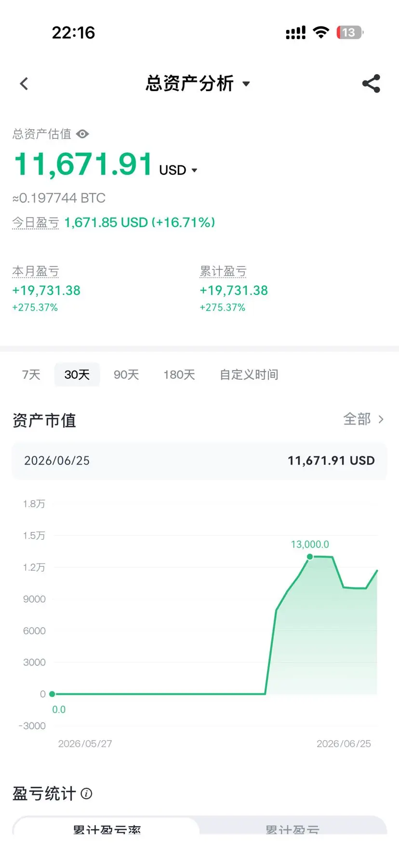Tap the 资产市值 section heading
This screenshot has height=868, width=399.
(x=44, y=420)
